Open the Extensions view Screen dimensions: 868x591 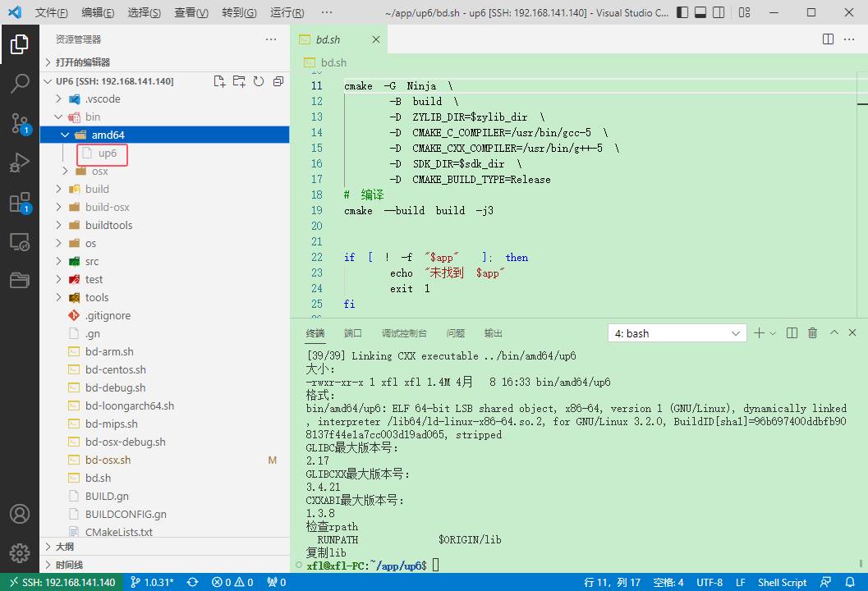pyautogui.click(x=19, y=203)
